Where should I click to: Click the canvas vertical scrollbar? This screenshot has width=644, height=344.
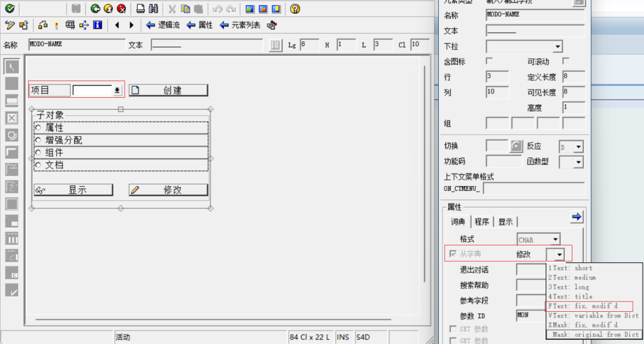(x=425, y=172)
